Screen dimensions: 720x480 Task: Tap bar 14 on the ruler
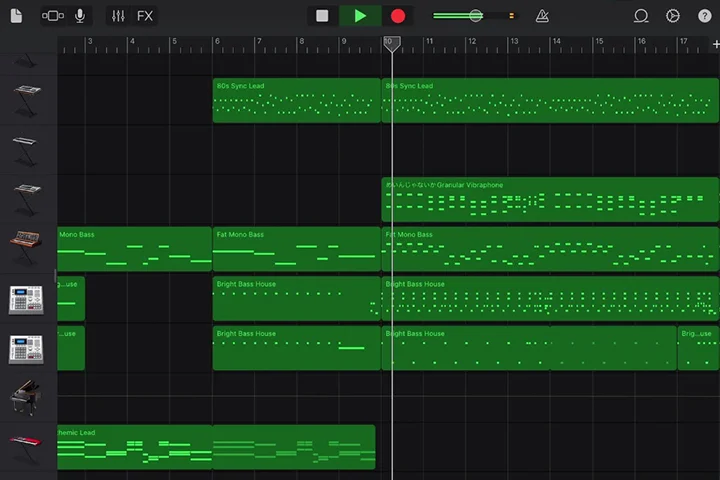[x=557, y=41]
